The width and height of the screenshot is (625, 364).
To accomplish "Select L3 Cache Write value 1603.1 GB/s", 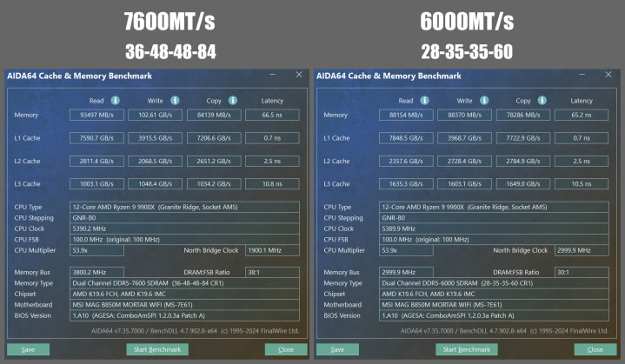I will click(x=464, y=183).
